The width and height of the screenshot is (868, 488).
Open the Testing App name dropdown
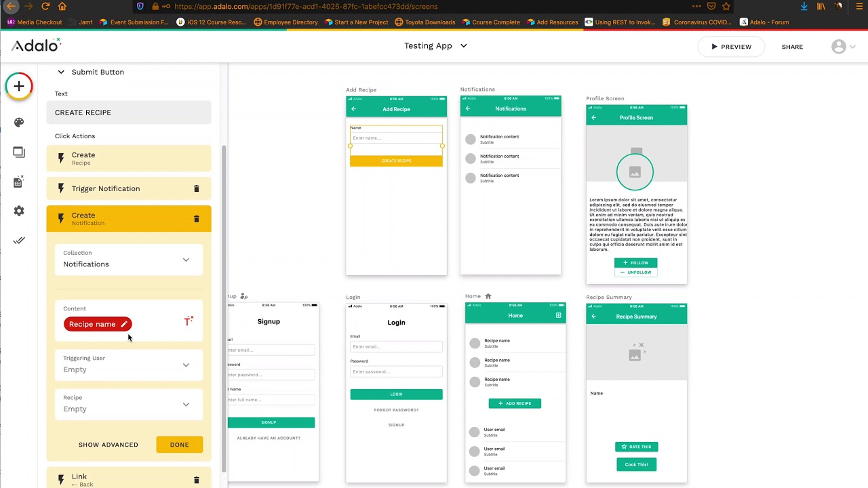(x=463, y=46)
